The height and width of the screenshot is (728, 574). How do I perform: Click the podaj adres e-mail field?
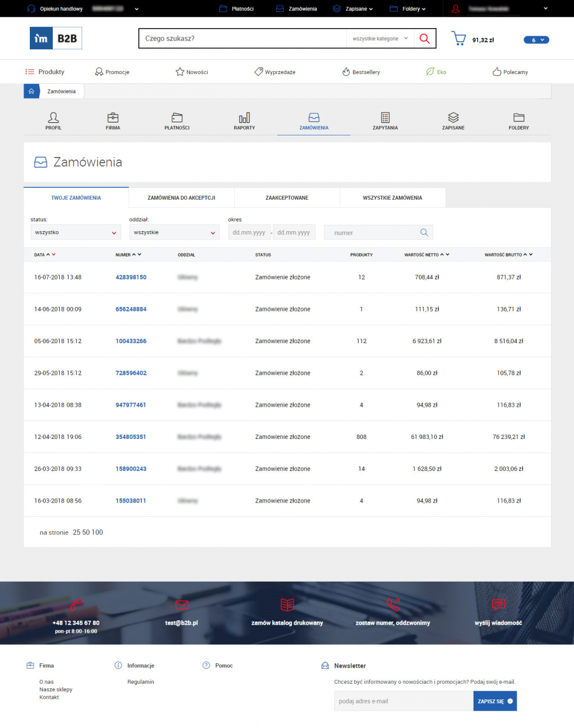click(403, 700)
